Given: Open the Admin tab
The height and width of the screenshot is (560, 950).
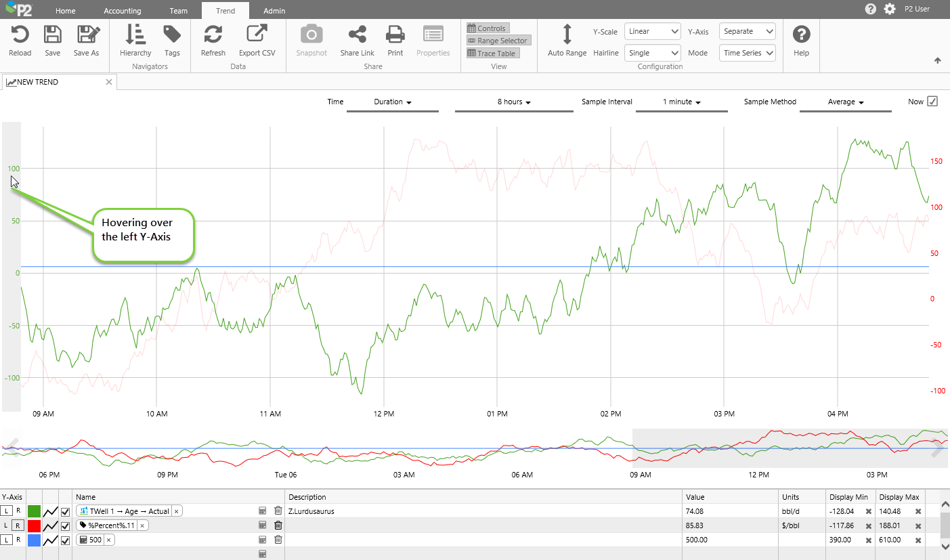Looking at the screenshot, I should pos(274,11).
